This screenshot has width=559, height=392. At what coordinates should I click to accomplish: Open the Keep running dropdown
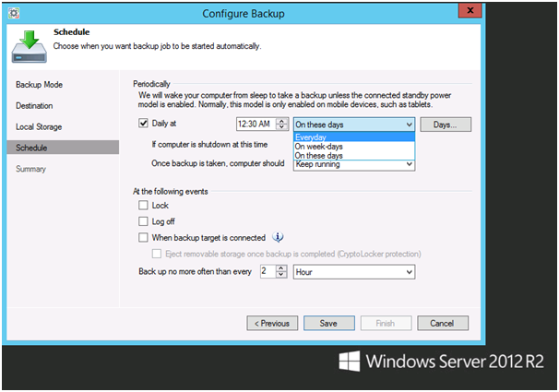(x=354, y=165)
